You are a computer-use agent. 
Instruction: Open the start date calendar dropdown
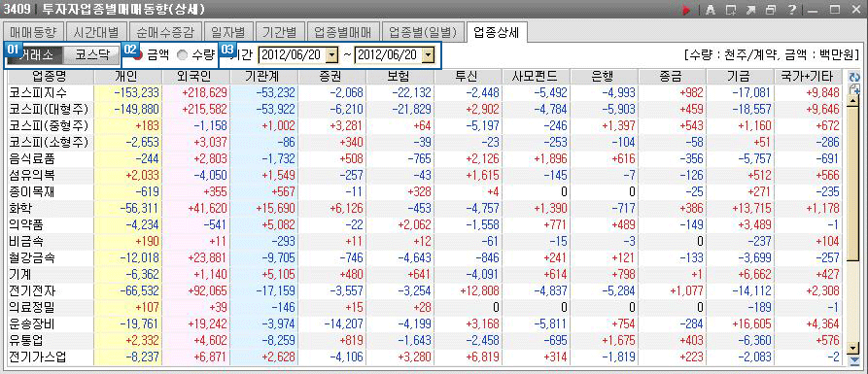click(331, 55)
